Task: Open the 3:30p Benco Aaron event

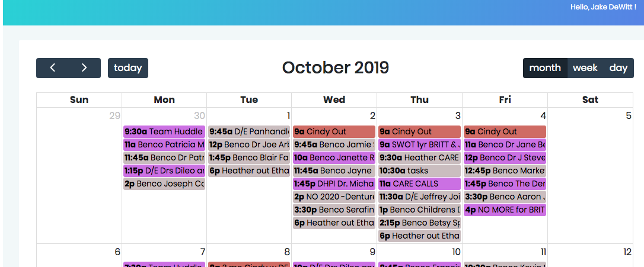Action: pos(505,197)
